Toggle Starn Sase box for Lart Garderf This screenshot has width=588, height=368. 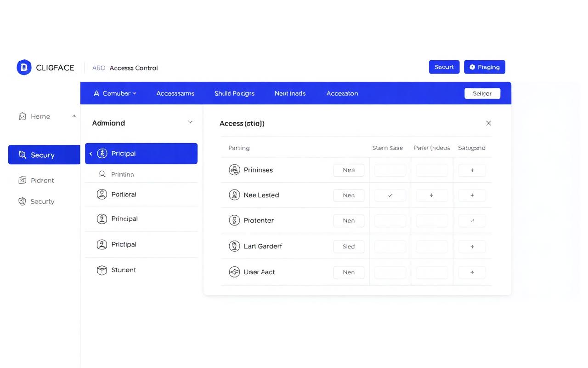[x=390, y=247]
